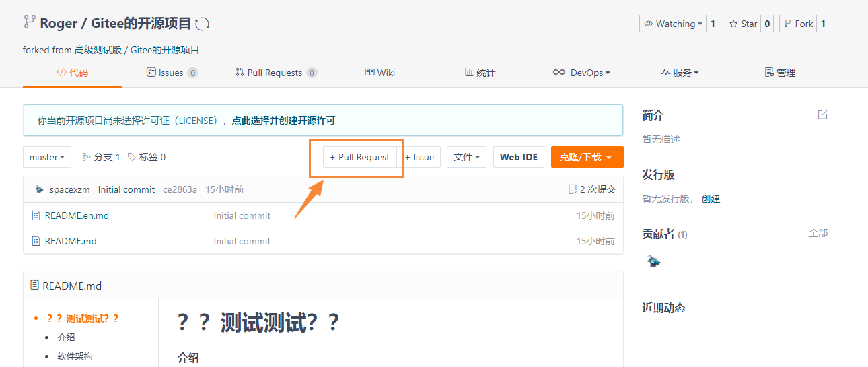Click the Roger owner name in title

[59, 24]
